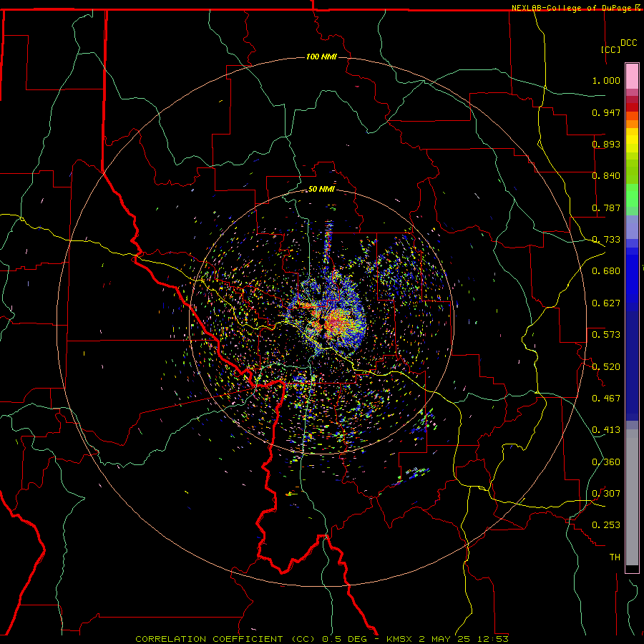Click the 0.947 scale value
The height and width of the screenshot is (644, 644).
(x=606, y=112)
